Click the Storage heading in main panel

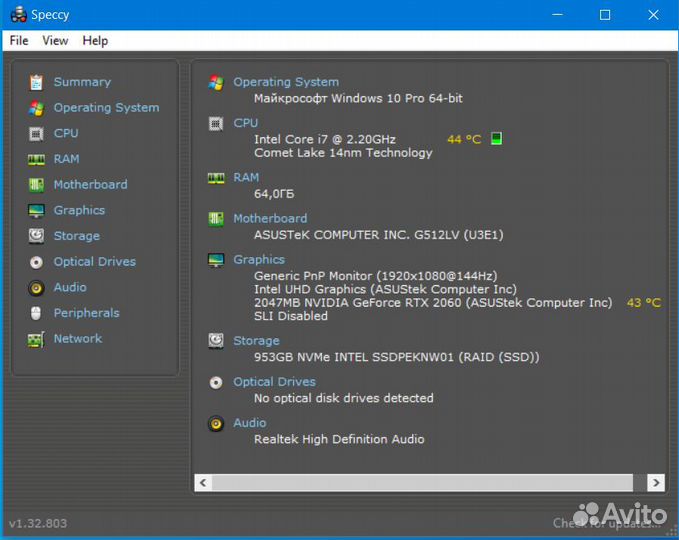coord(256,341)
